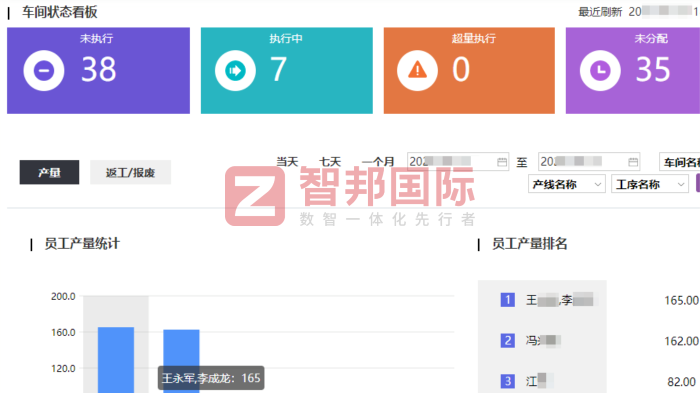Click the 200.0 axis label
Screen dimensions: 700x394
(x=63, y=296)
